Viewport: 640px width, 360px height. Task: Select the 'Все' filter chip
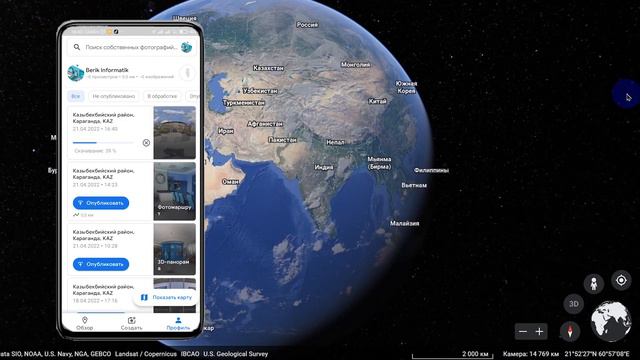(x=76, y=96)
